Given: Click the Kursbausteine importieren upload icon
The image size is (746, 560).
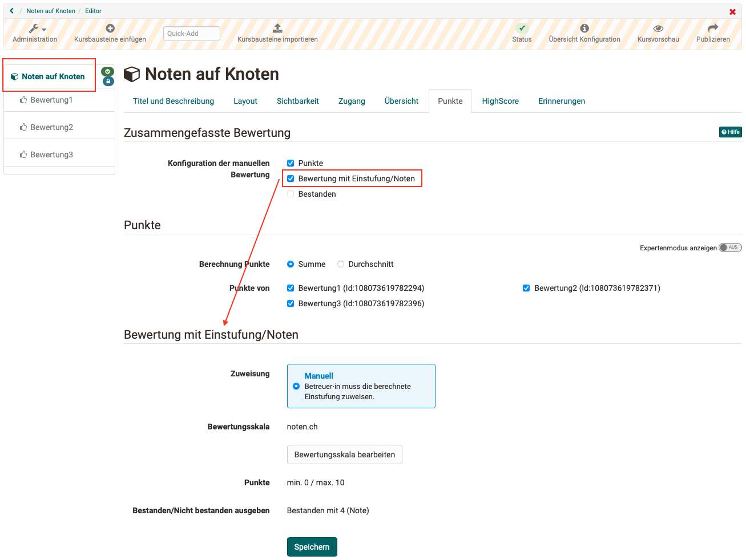Looking at the screenshot, I should (277, 29).
